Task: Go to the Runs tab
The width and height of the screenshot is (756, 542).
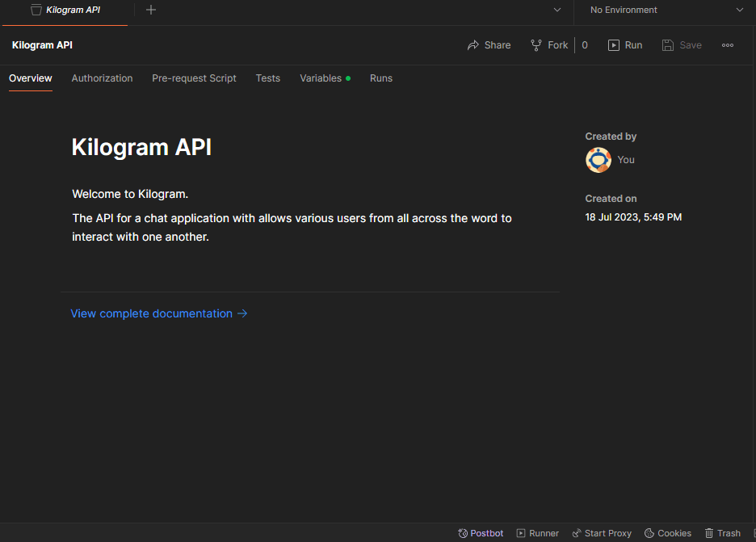Action: 381,78
